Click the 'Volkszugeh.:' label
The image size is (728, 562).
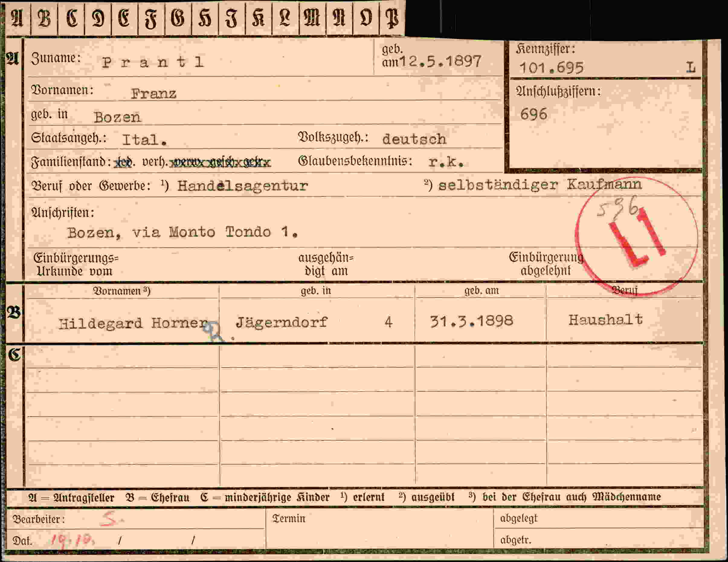[x=333, y=137]
